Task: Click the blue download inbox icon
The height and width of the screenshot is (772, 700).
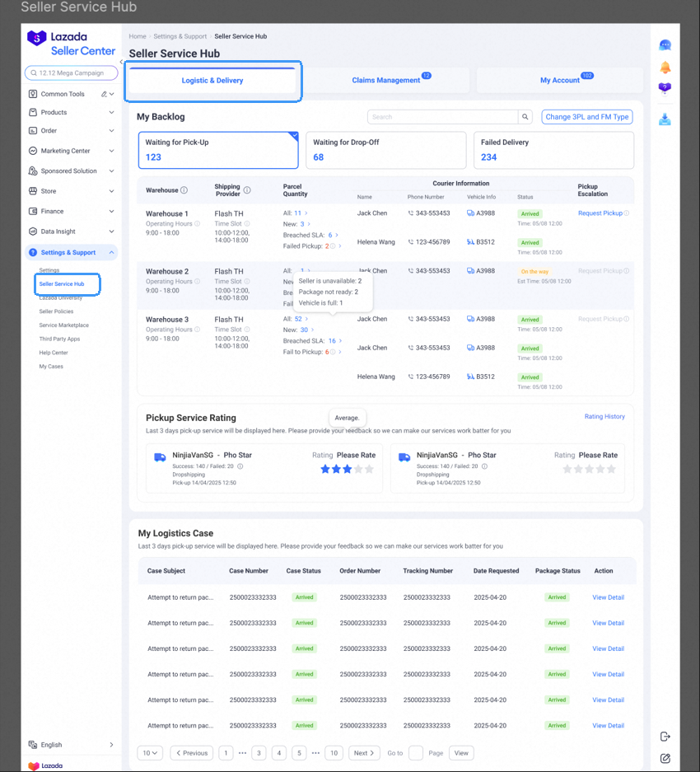Action: 665,119
